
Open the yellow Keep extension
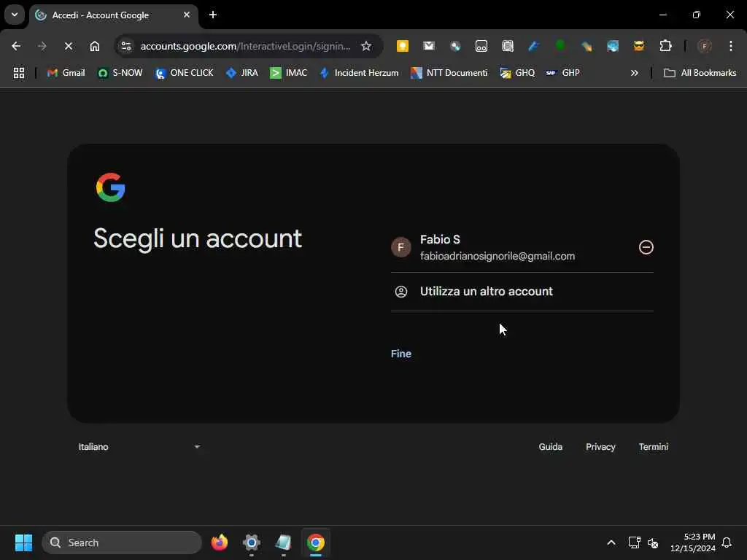403,46
